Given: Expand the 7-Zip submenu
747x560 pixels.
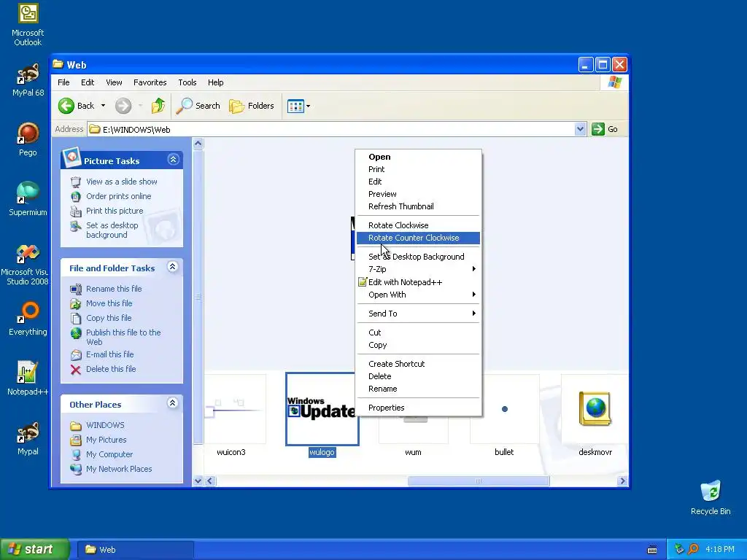Looking at the screenshot, I should (418, 269).
